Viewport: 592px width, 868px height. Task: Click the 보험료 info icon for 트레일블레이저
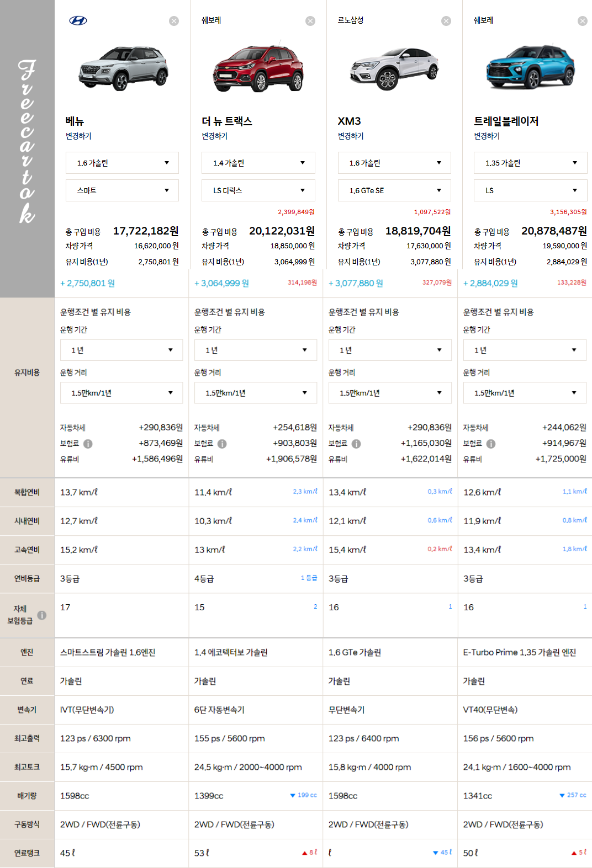491,444
